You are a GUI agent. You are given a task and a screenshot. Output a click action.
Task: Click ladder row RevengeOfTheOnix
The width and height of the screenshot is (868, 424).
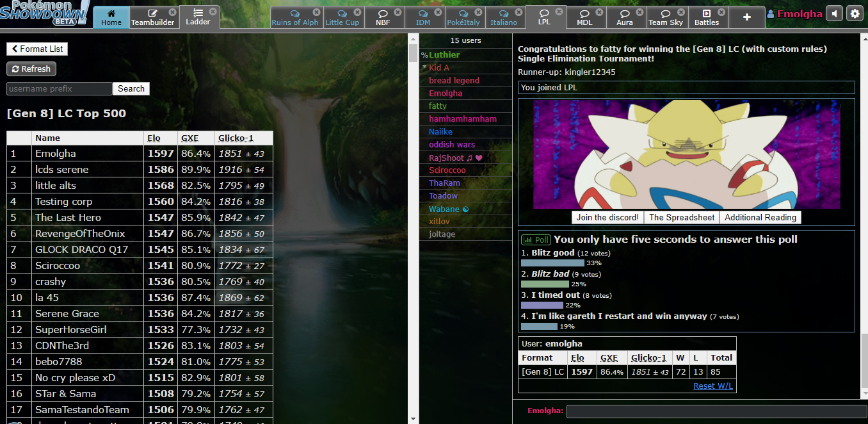click(140, 233)
